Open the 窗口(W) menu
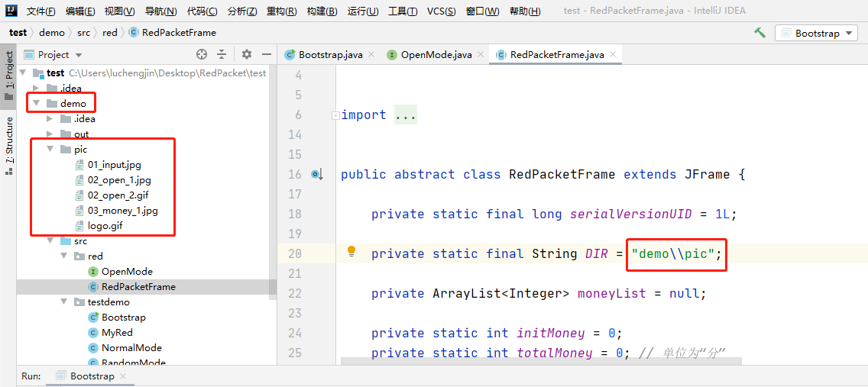This screenshot has width=868, height=387. pos(483,11)
